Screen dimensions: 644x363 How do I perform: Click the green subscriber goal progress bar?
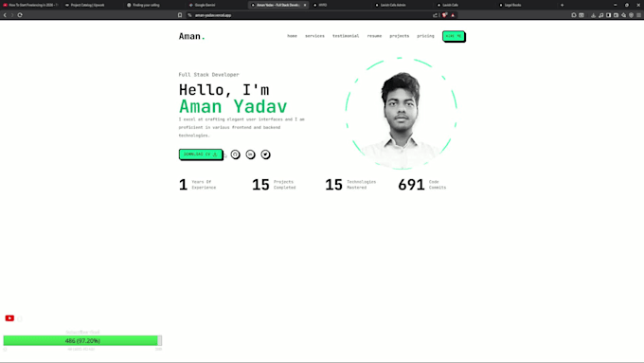(82, 341)
